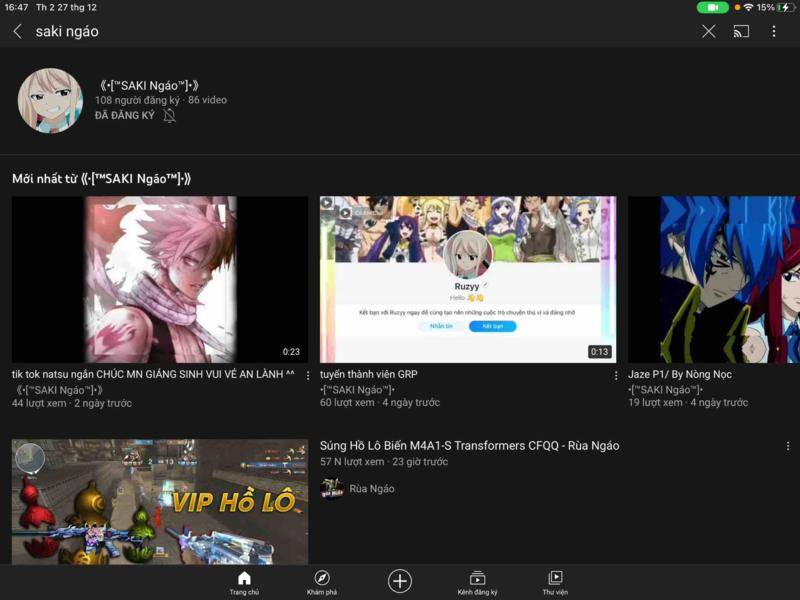The image size is (800, 600).
Task: Tap the plus create button
Action: click(x=399, y=581)
